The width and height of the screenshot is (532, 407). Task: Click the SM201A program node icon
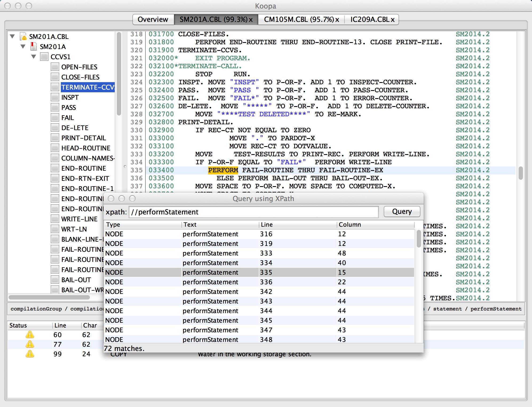34,47
